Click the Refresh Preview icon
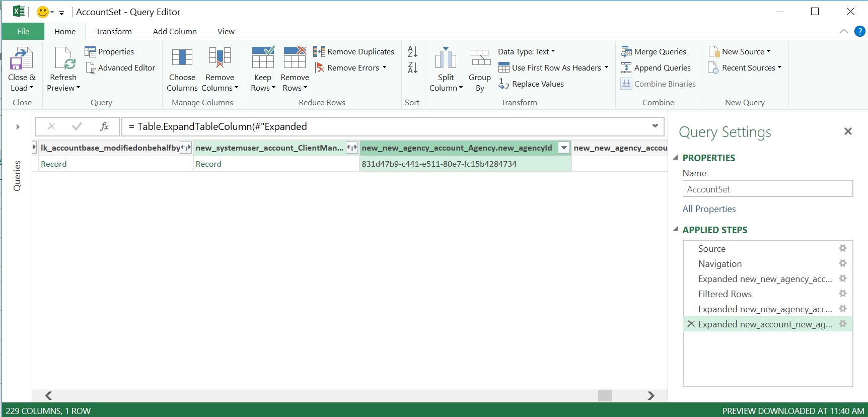 (x=64, y=58)
